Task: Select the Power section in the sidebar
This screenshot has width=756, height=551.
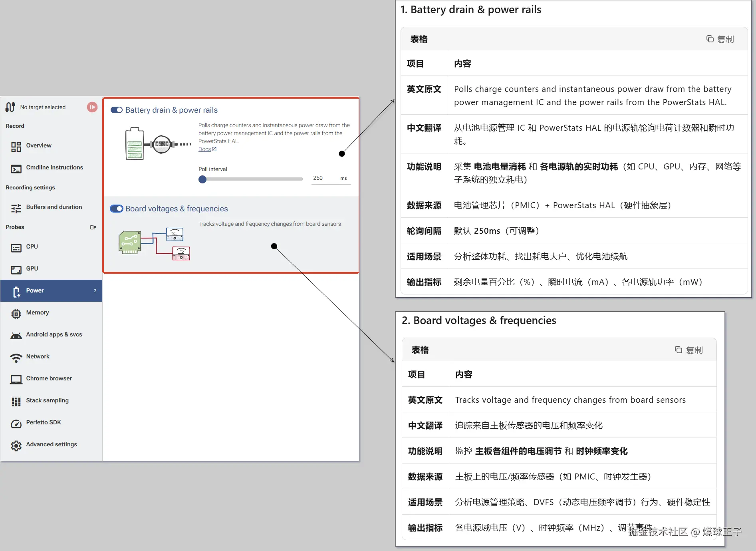Action: (x=35, y=290)
